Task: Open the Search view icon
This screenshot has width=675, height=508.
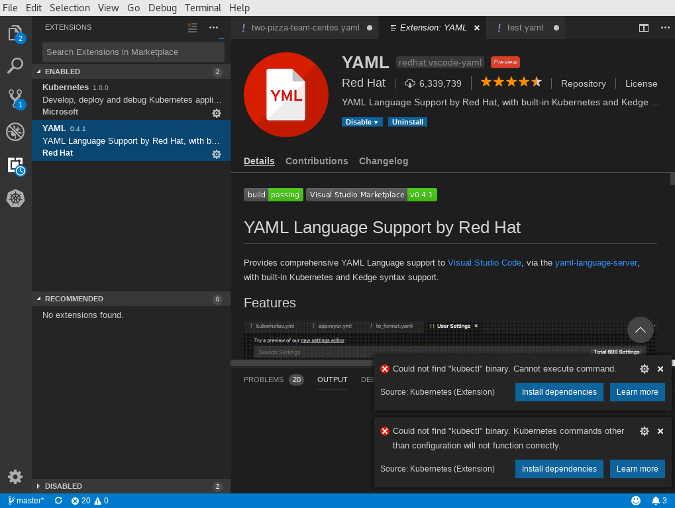Action: point(15,66)
